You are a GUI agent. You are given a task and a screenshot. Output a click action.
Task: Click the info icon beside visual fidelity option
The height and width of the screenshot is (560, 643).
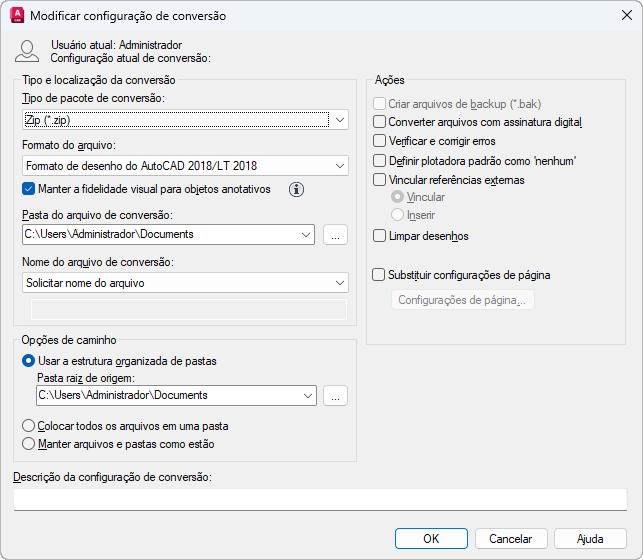(x=297, y=189)
